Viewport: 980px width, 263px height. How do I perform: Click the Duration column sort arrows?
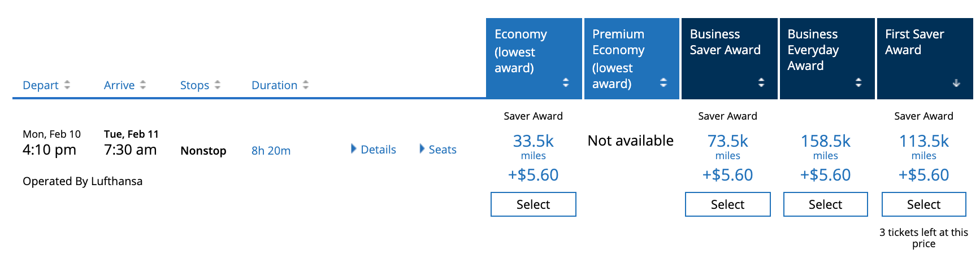[x=306, y=85]
